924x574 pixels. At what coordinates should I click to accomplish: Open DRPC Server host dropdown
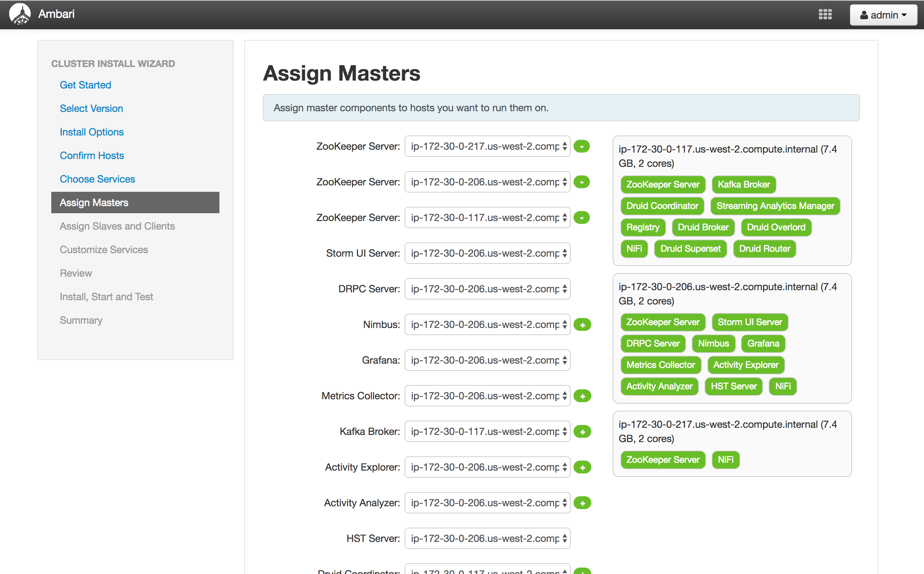[x=487, y=289]
